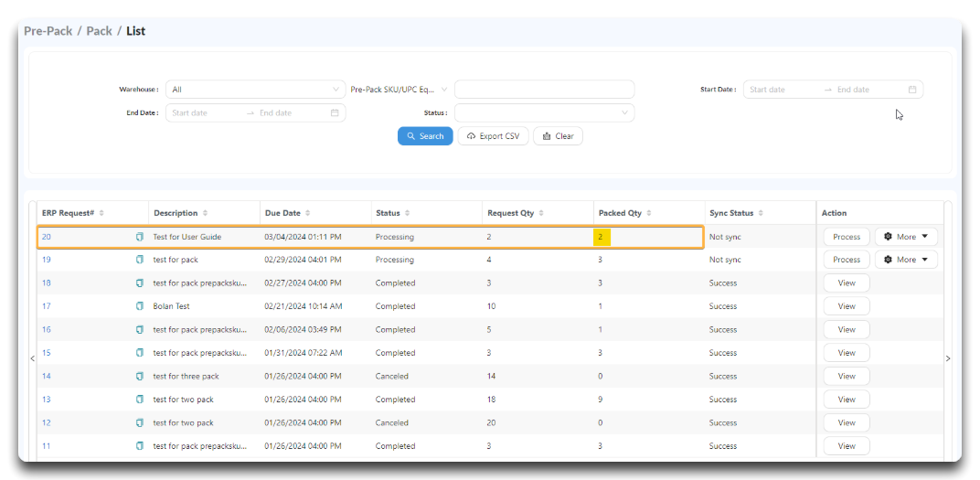Export results with Export CSV

(x=493, y=136)
